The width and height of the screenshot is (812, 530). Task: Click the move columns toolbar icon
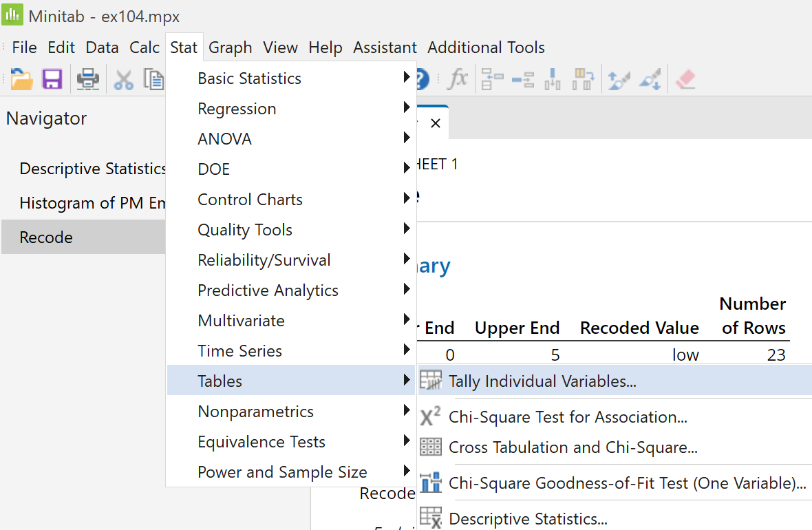tap(583, 79)
